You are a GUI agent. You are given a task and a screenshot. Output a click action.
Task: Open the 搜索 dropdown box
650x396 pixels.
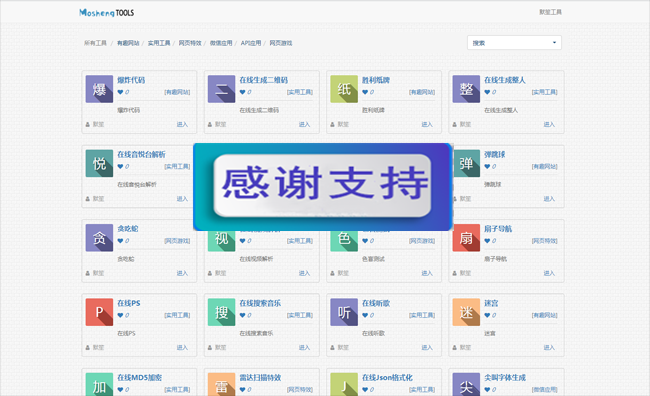click(x=514, y=43)
